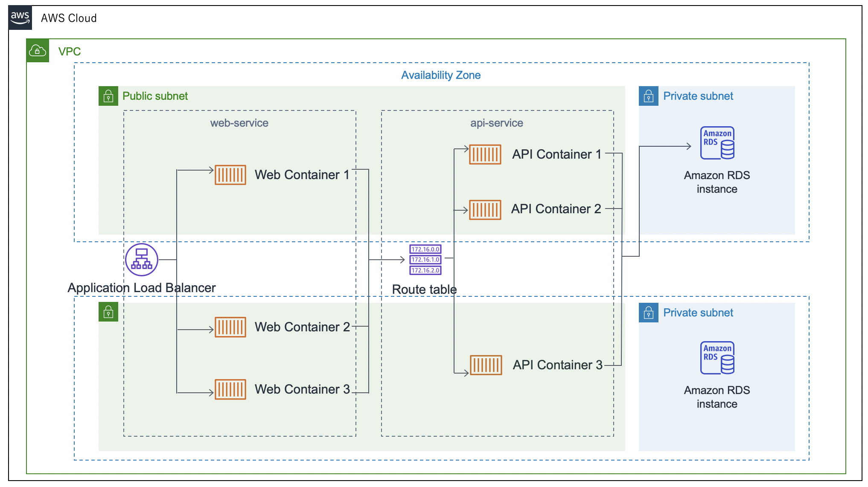Click the upper Private subnet lock icon
Viewport: 868px width, 487px height.
(649, 96)
